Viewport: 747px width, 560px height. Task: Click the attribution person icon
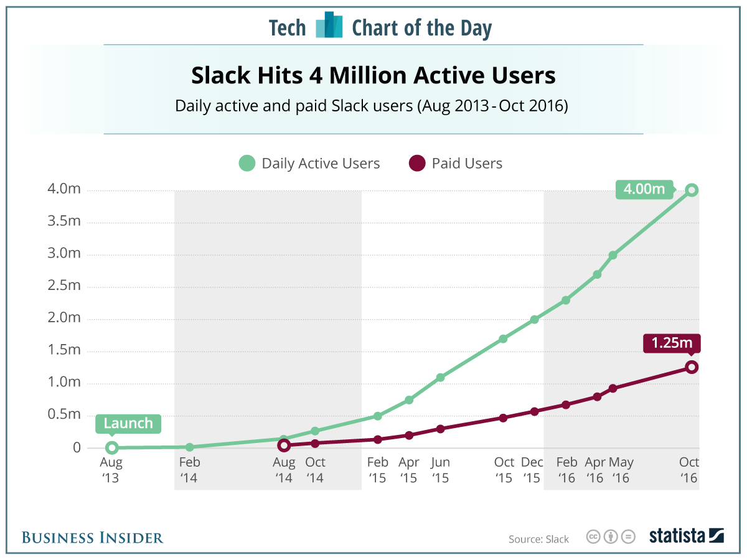[611, 537]
